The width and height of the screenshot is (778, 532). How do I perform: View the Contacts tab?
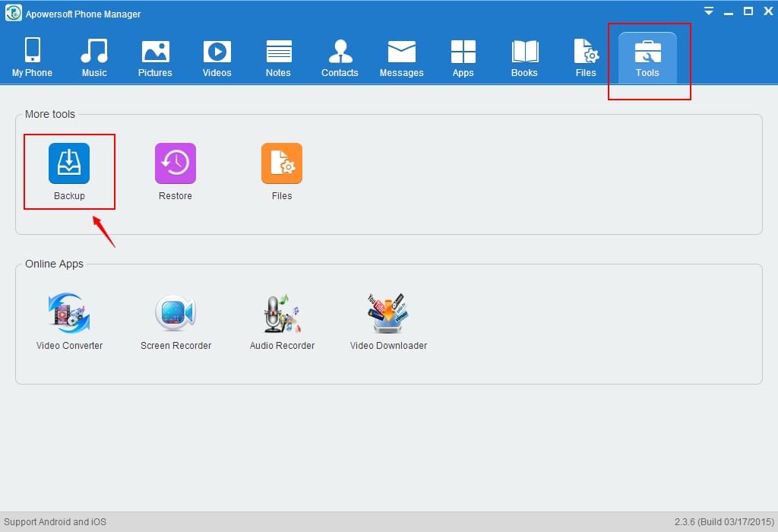click(x=340, y=58)
